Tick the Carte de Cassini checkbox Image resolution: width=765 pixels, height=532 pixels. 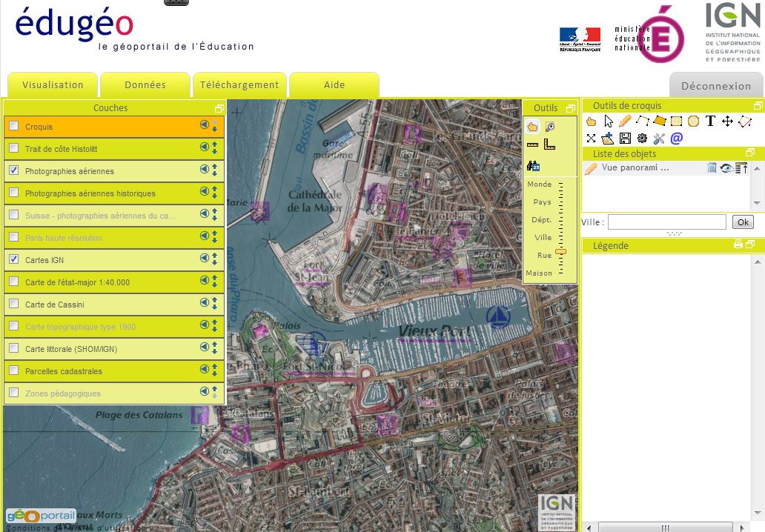tap(13, 305)
